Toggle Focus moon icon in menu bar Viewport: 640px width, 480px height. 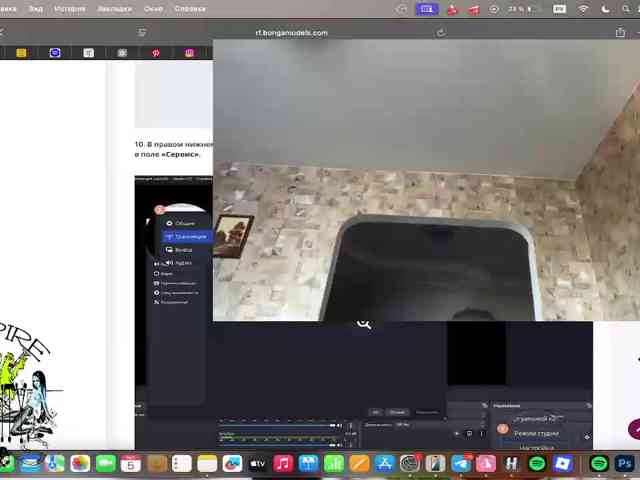click(x=605, y=9)
